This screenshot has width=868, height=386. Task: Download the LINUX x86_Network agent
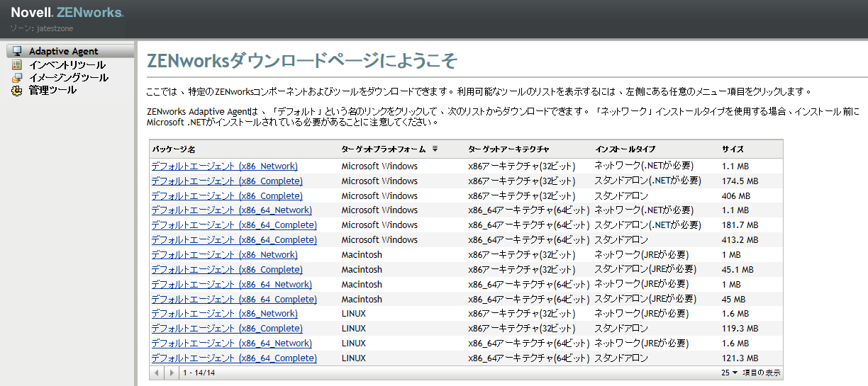[x=224, y=314]
